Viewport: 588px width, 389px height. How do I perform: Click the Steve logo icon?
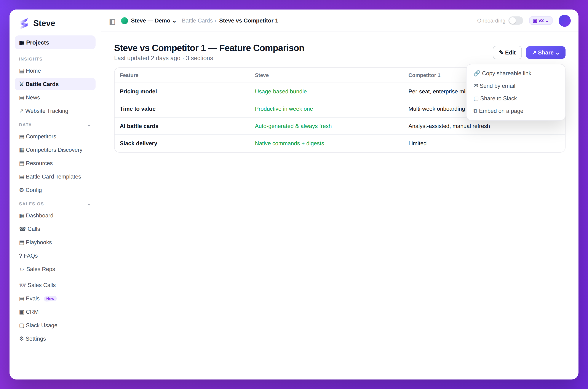pos(24,23)
